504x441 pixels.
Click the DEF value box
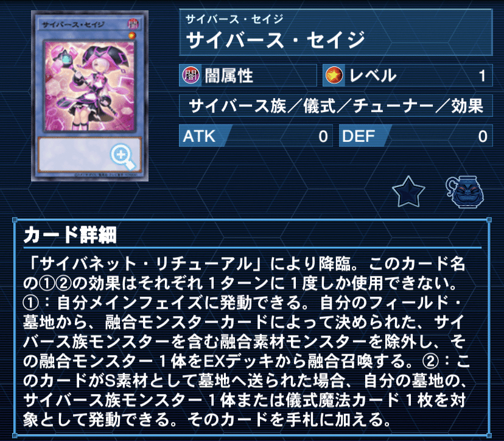click(x=416, y=136)
